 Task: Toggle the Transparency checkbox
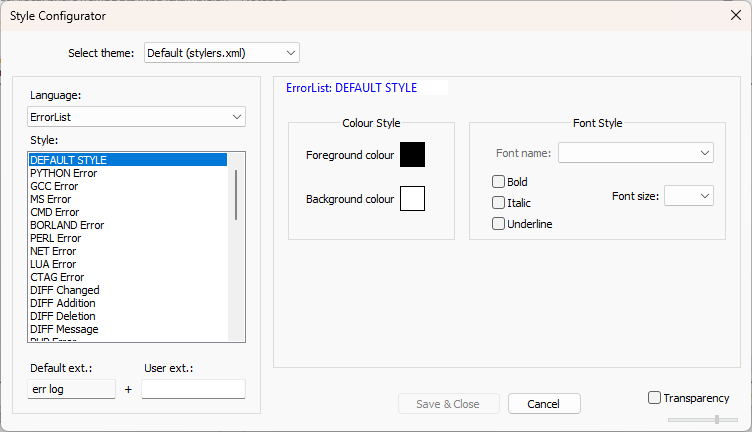coord(654,397)
